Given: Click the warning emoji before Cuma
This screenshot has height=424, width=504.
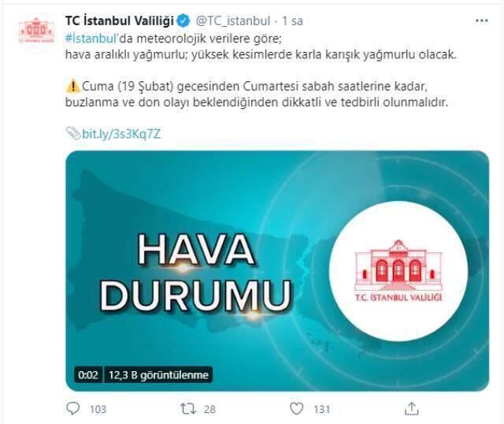Looking at the screenshot, I should pyautogui.click(x=72, y=86).
